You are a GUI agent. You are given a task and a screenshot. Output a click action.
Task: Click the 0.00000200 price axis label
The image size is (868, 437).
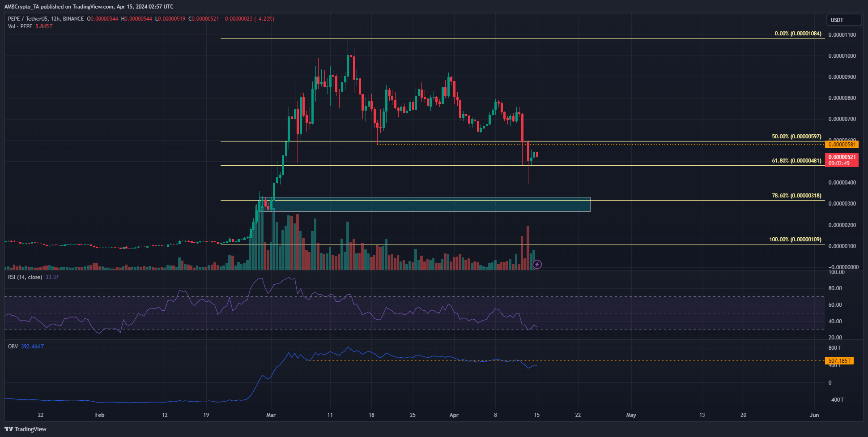pos(842,225)
